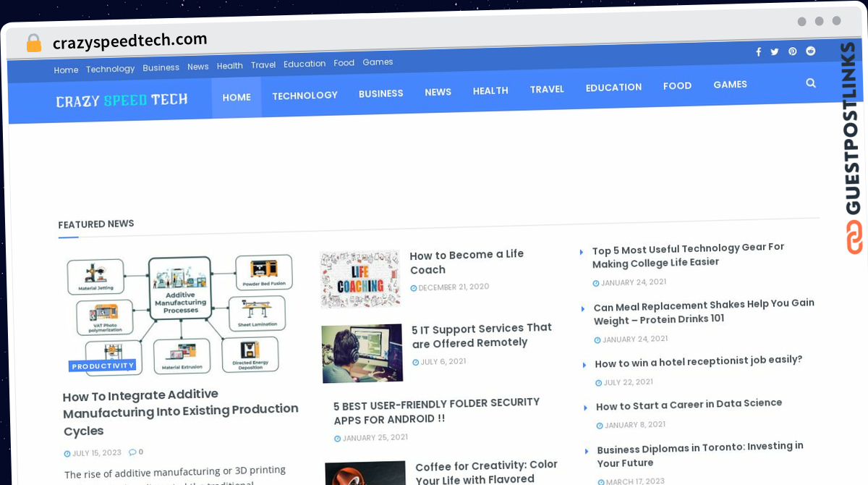Image resolution: width=868 pixels, height=485 pixels.
Task: Click Home in the top utility menu
Action: 66,69
